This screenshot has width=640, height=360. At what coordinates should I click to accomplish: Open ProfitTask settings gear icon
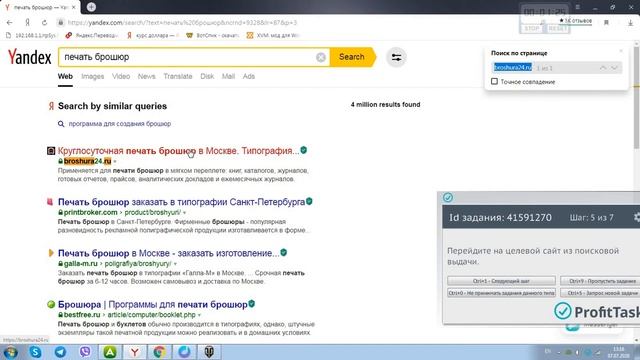(637, 217)
